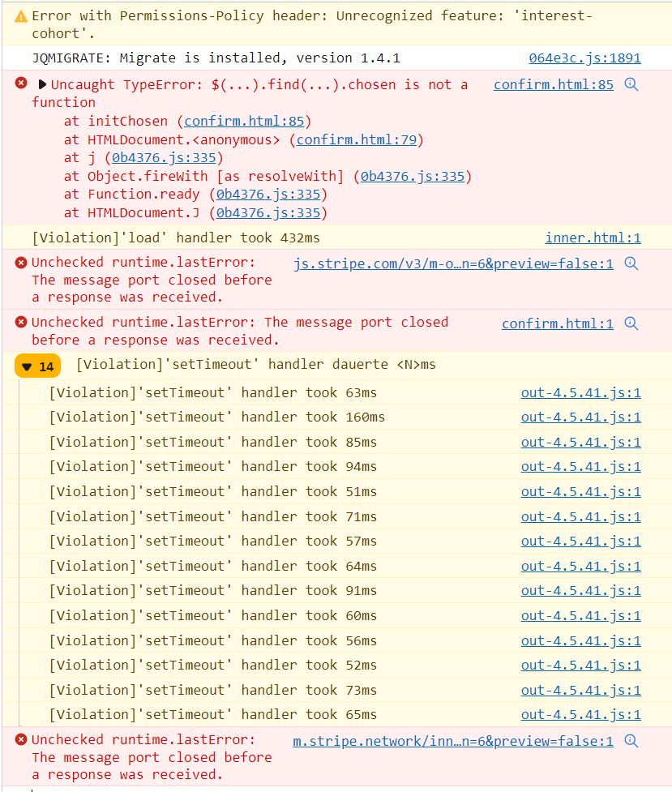Click the yellow warning icon for Permissions-Policy error

click(20, 16)
